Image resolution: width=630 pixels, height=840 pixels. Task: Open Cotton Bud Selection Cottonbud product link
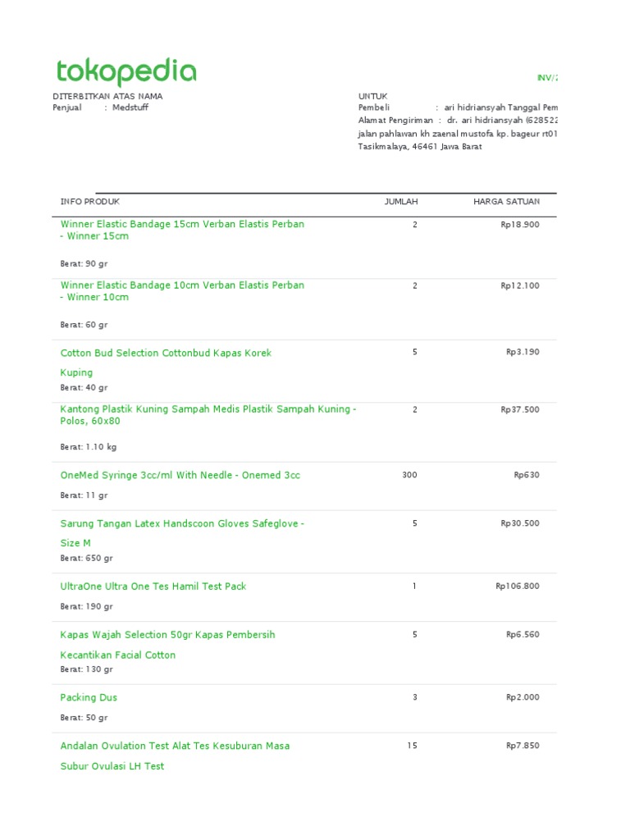(166, 354)
